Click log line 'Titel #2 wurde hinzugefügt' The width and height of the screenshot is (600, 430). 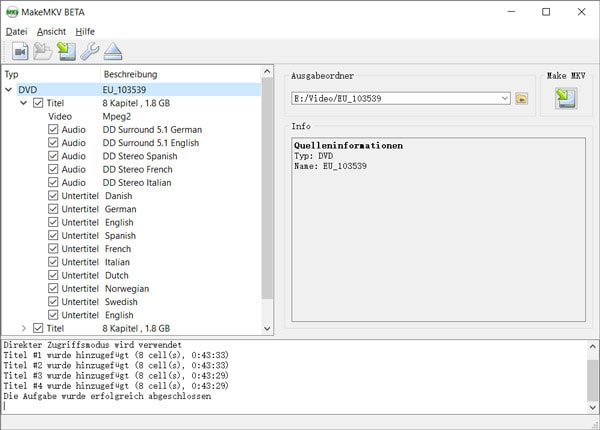pyautogui.click(x=116, y=365)
